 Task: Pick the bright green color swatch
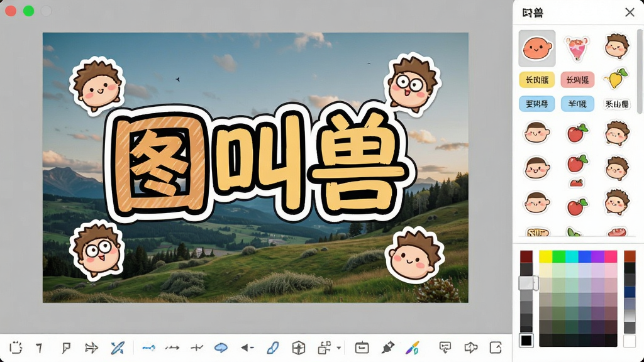pyautogui.click(x=558, y=256)
